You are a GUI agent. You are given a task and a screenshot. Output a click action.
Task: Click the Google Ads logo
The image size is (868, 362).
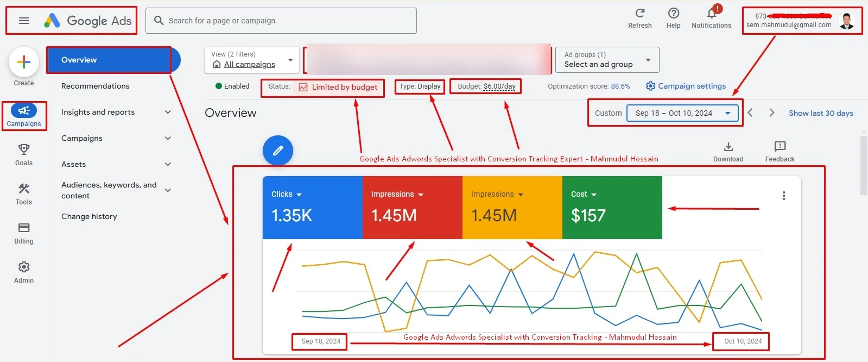click(87, 21)
